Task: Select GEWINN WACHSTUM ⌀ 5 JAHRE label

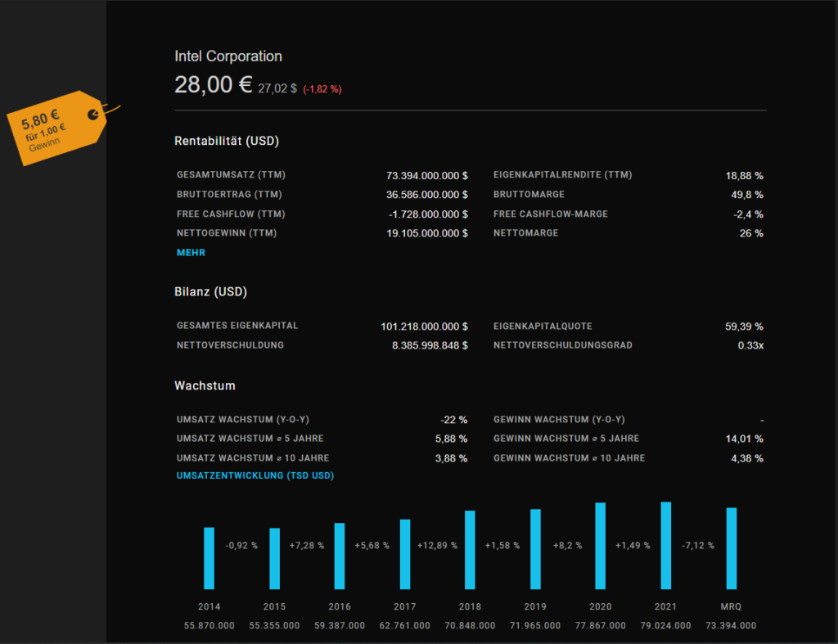Action: 566,439
